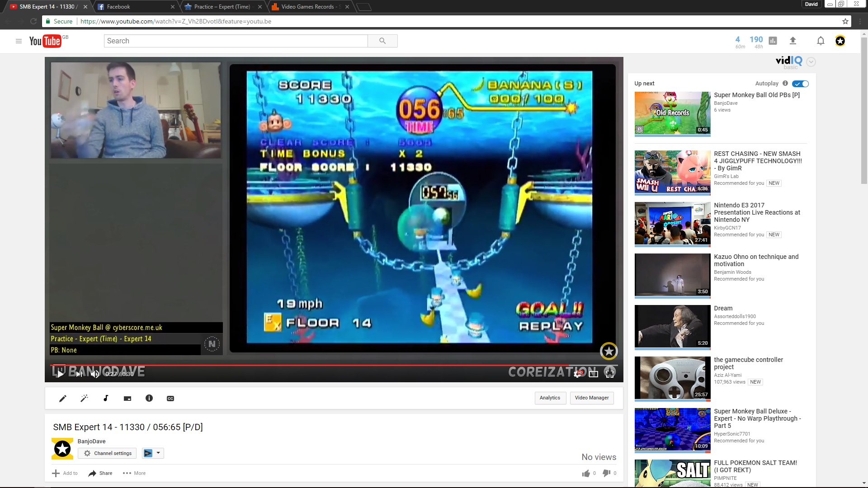Open the Super Monkey Ball Old PBs thumbnail
Screen dimensions: 868x488
pyautogui.click(x=672, y=113)
